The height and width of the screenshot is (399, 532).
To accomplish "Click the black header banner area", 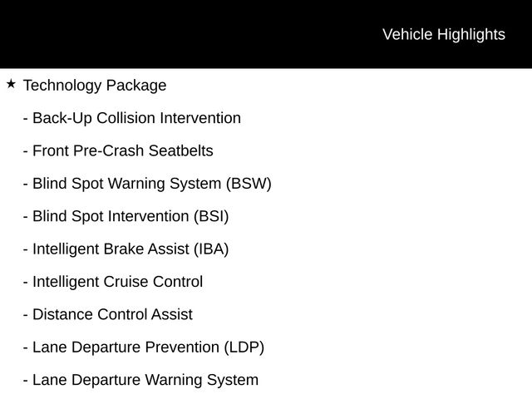I will pos(266,34).
